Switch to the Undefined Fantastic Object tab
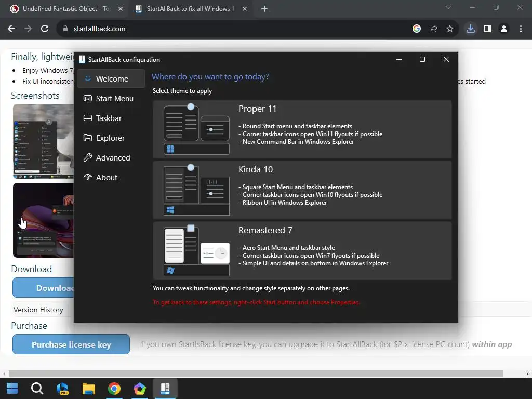532x399 pixels. click(x=66, y=9)
